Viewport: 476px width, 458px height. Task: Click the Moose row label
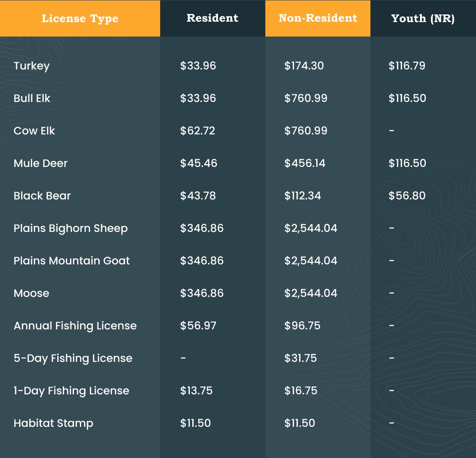pos(32,293)
